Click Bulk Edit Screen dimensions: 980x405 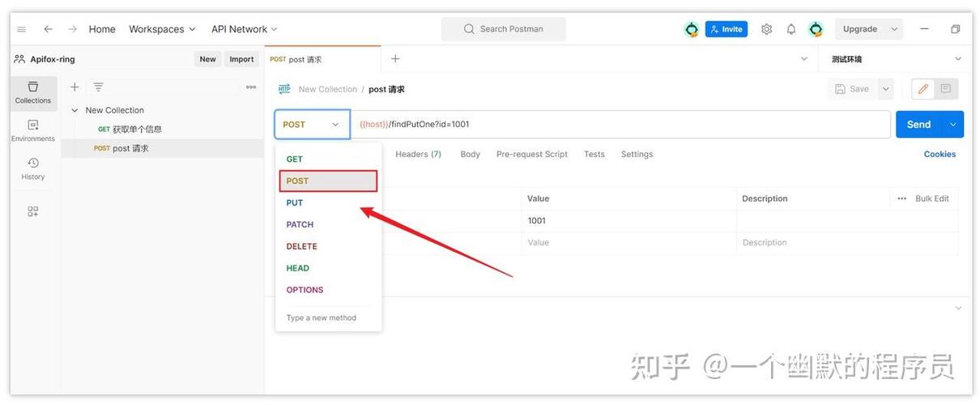(932, 198)
